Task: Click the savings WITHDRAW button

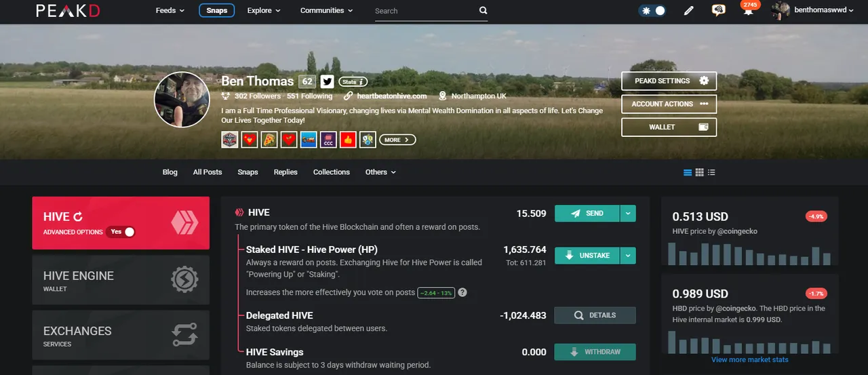Action: click(x=595, y=352)
